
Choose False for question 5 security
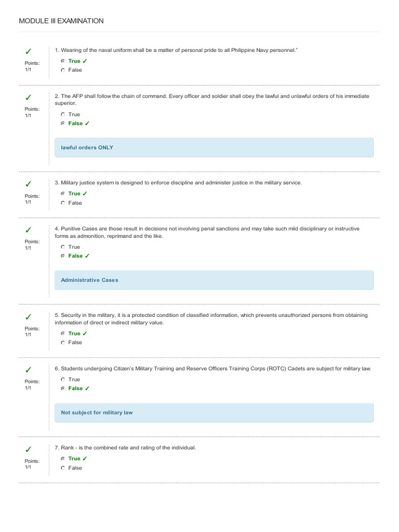(63, 343)
